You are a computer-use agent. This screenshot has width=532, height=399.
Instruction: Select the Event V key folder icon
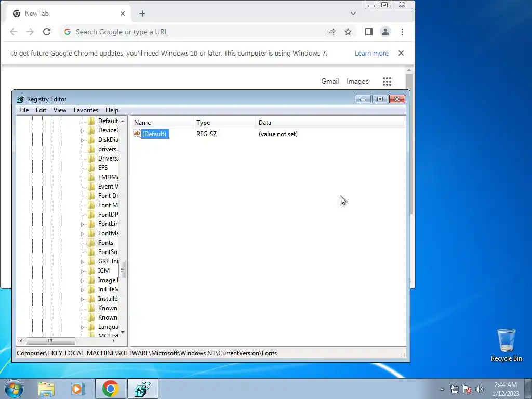pos(91,187)
